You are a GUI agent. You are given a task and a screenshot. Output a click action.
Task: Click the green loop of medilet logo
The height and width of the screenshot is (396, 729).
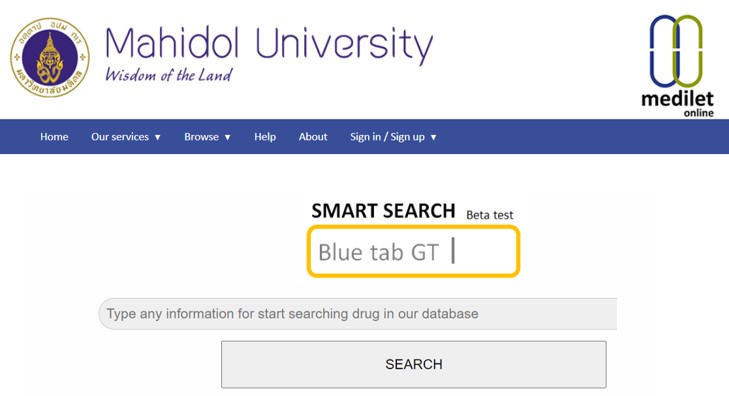[688, 51]
